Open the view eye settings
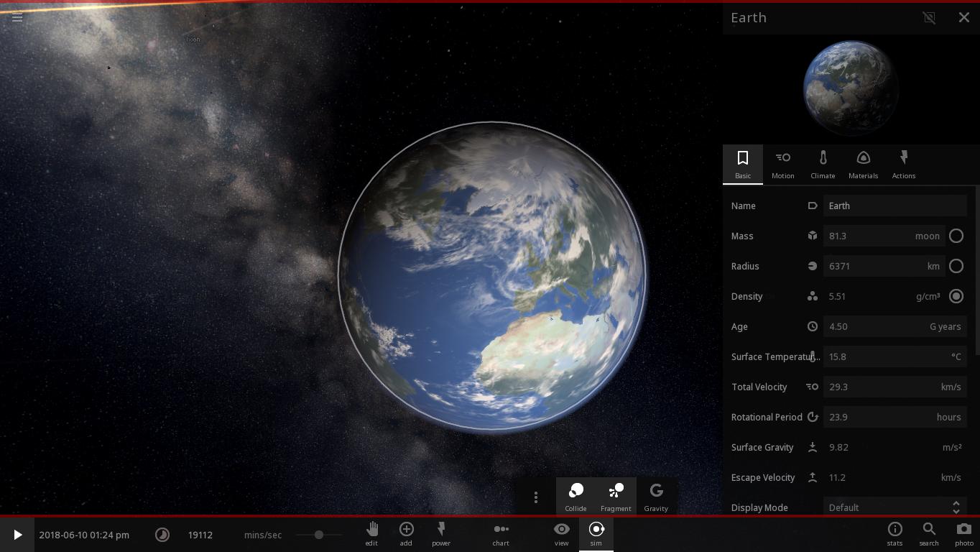The image size is (980, 552). pos(561,534)
